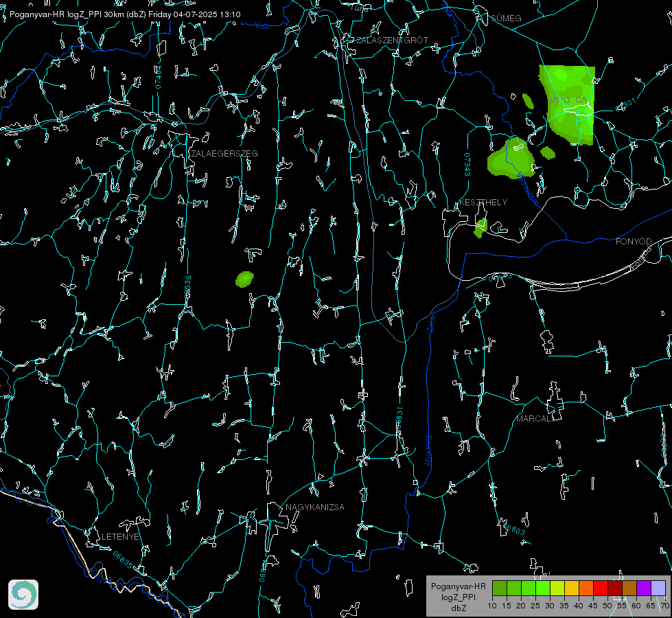Viewport: 672px width, 618px height.
Task: Click the ZALASZENTGRÓT city label
Action: [x=392, y=41]
